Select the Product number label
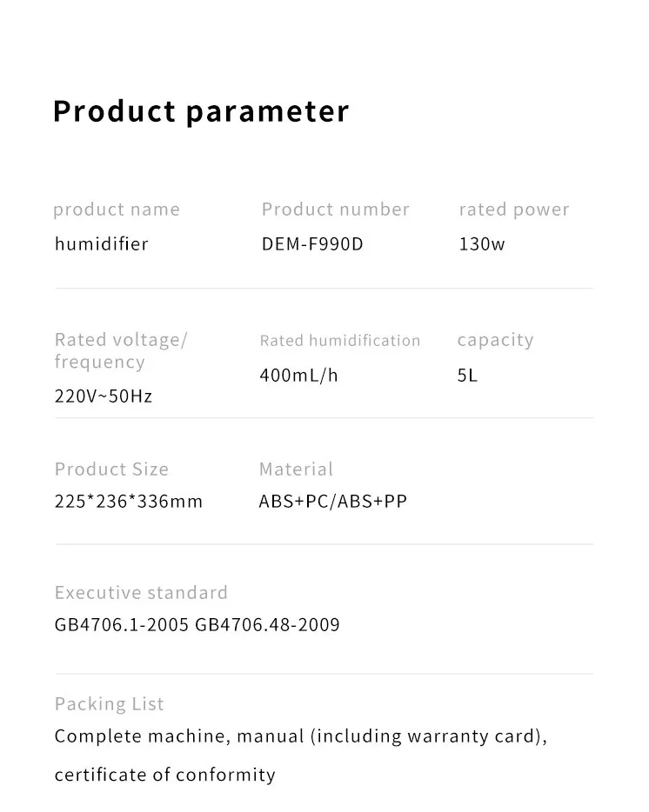This screenshot has width=649, height=812. [336, 210]
